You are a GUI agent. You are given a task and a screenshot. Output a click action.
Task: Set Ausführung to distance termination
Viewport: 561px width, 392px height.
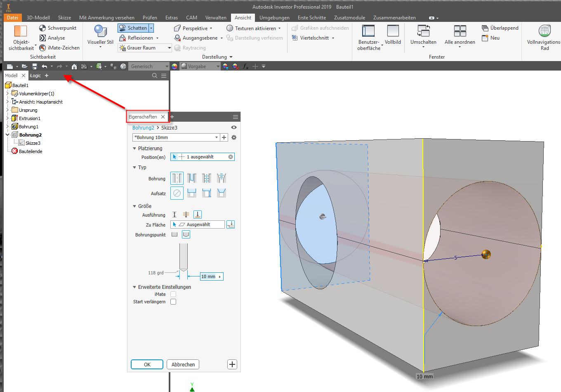point(174,215)
